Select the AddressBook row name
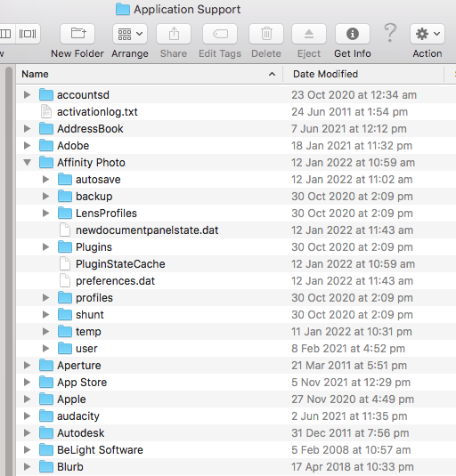 pyautogui.click(x=90, y=129)
